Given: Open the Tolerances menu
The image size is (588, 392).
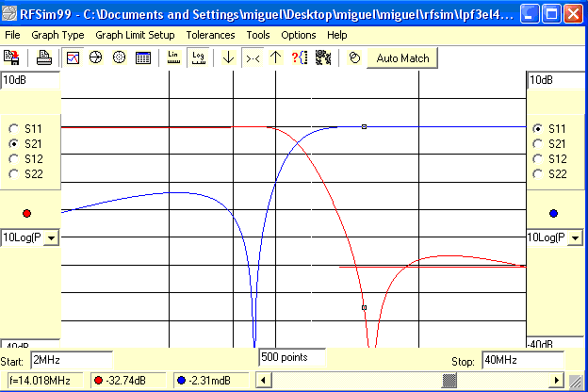Looking at the screenshot, I should point(210,35).
